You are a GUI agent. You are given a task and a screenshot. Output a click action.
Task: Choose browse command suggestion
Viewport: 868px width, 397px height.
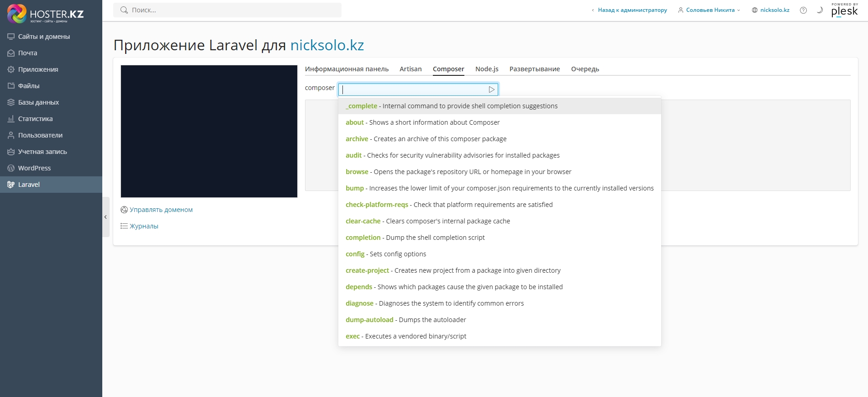pyautogui.click(x=500, y=172)
